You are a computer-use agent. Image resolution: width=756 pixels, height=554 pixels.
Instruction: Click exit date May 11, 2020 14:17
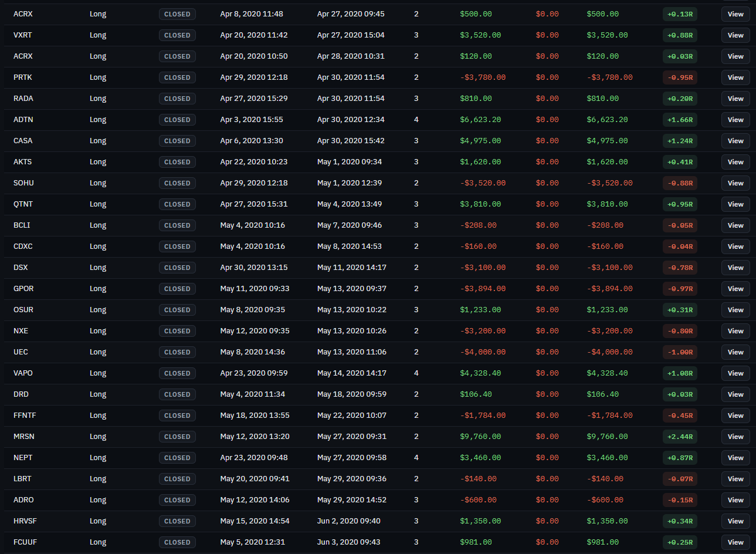pyautogui.click(x=352, y=268)
